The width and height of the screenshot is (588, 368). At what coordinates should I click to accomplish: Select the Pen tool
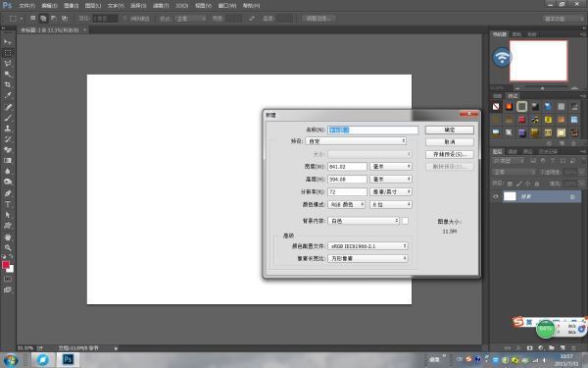click(x=8, y=193)
